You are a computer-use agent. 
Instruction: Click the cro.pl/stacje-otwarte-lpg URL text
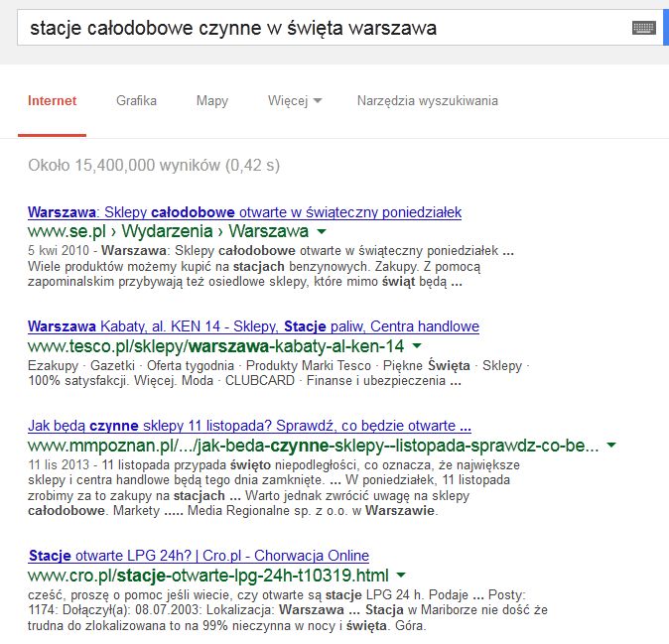[208, 576]
